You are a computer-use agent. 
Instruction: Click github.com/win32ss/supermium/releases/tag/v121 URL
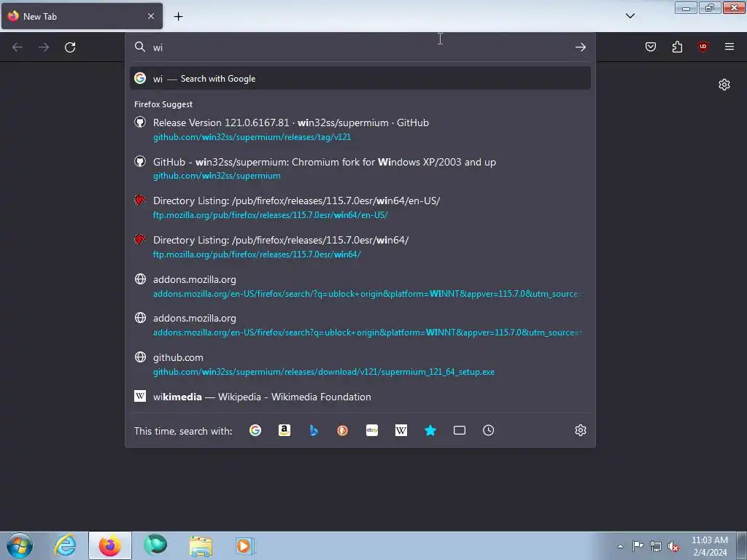[x=252, y=137]
